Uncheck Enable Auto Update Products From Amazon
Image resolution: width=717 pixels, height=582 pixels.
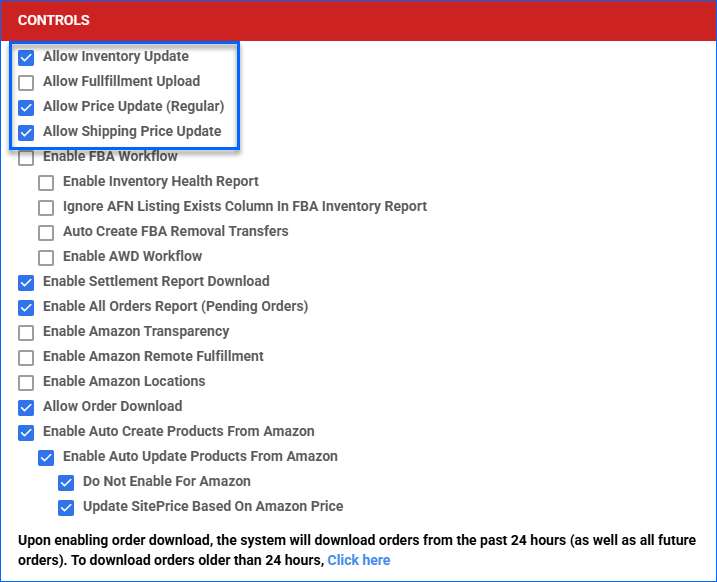pyautogui.click(x=46, y=457)
